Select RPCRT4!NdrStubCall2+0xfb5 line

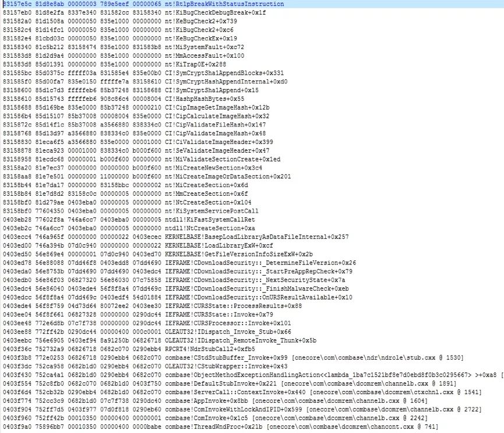tap(129, 349)
